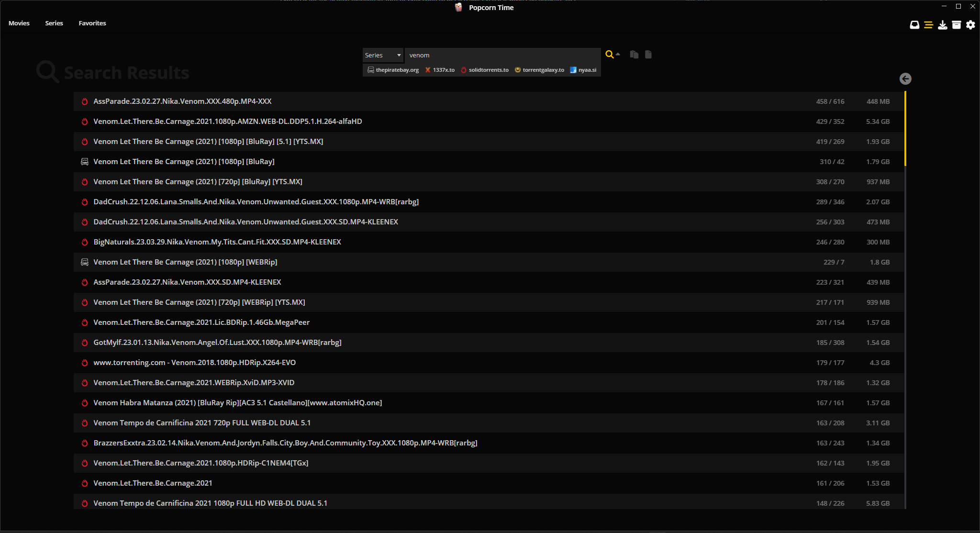Open the Series category dropdown
Image resolution: width=980 pixels, height=533 pixels.
tap(382, 55)
